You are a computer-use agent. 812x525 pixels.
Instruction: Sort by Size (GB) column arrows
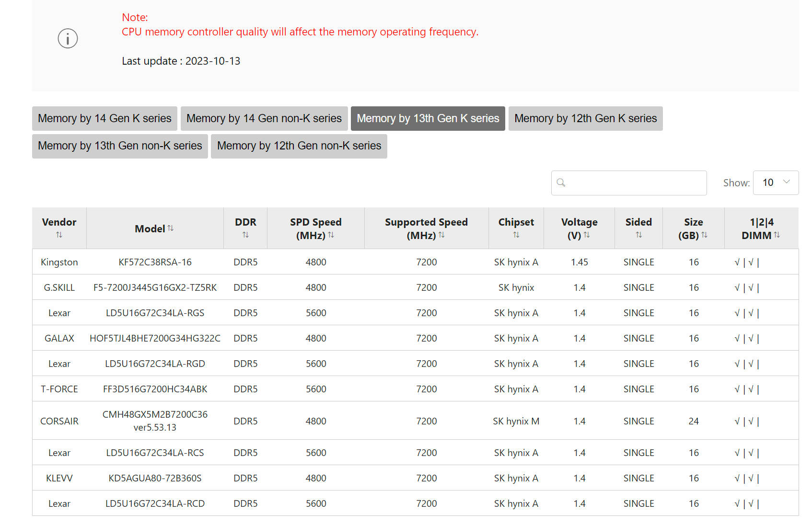coord(704,235)
